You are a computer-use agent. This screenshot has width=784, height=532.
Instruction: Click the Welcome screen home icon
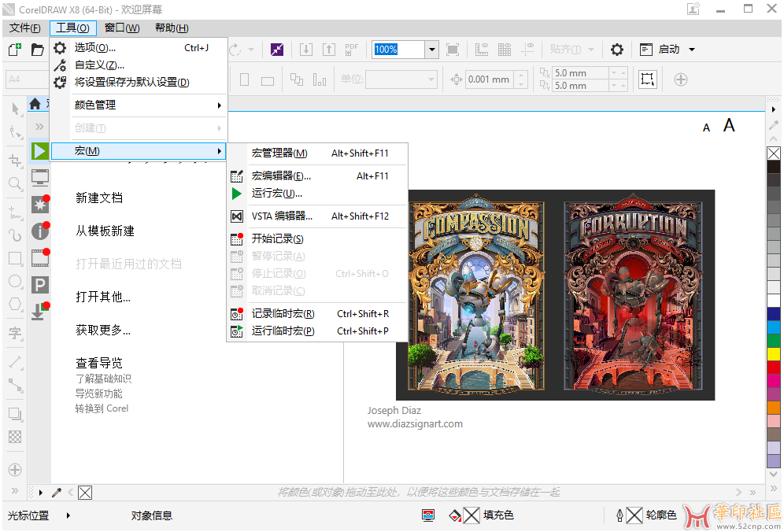pyautogui.click(x=36, y=103)
